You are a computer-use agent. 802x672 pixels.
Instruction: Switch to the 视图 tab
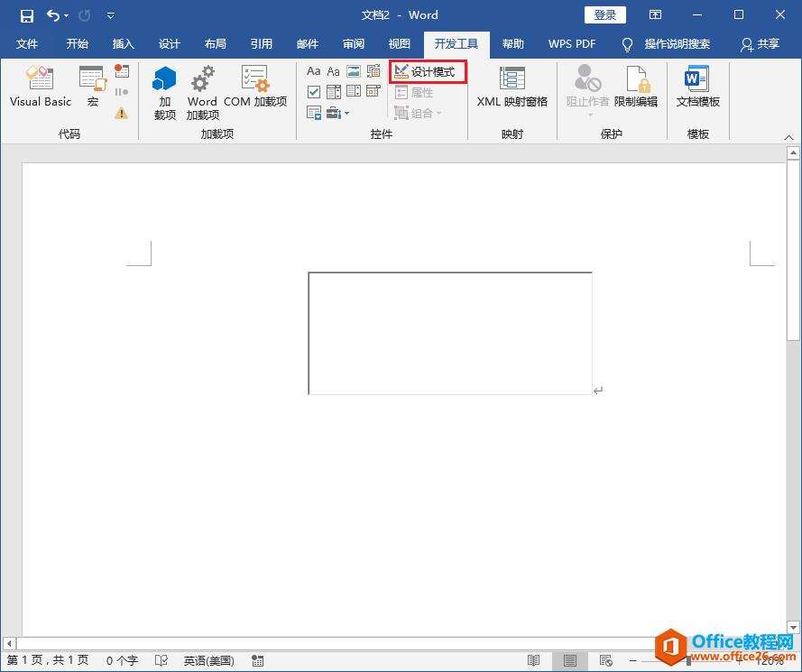point(399,44)
